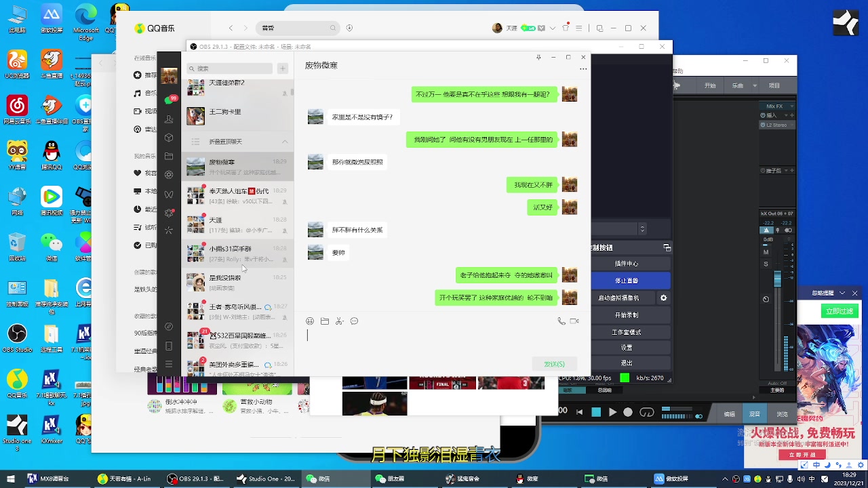
Task: Open the 小拥s31高手群 group chat
Action: 237,253
